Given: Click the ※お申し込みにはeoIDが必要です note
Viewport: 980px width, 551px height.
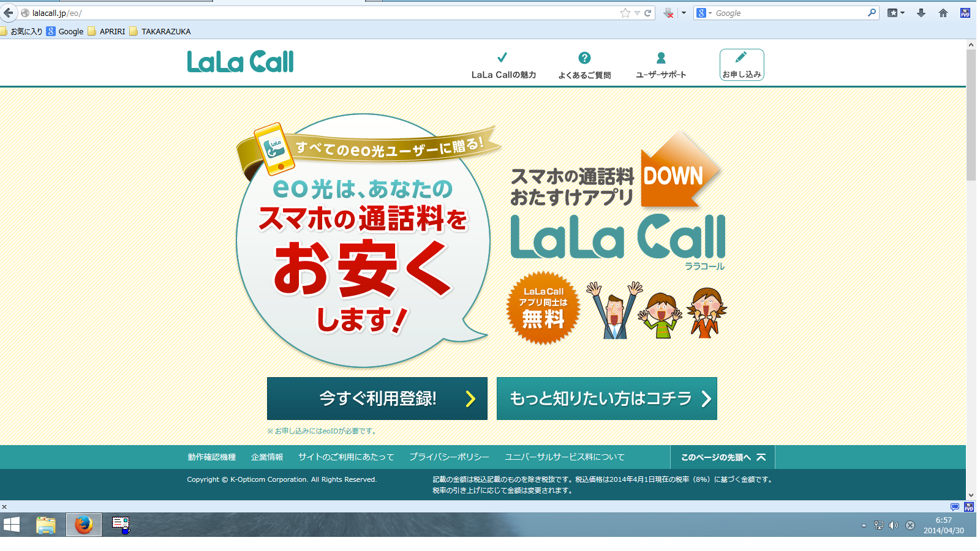Looking at the screenshot, I should [322, 431].
